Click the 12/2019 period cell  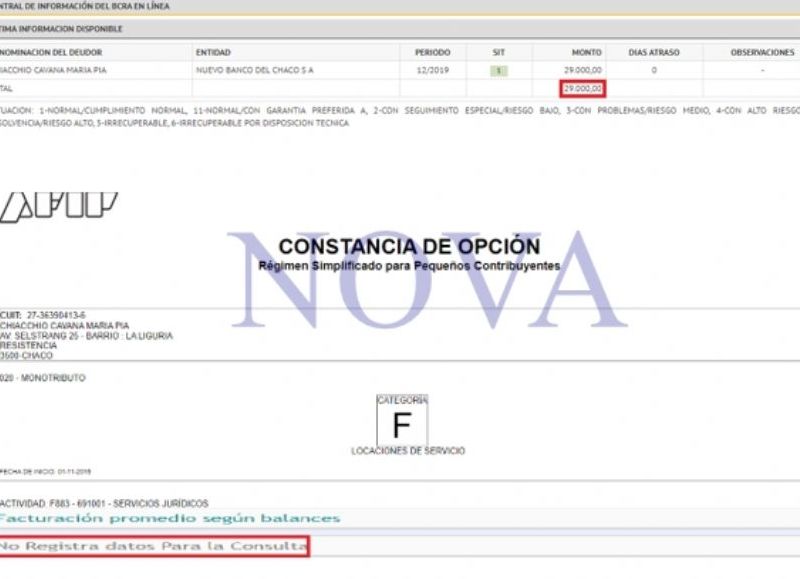pos(433,71)
